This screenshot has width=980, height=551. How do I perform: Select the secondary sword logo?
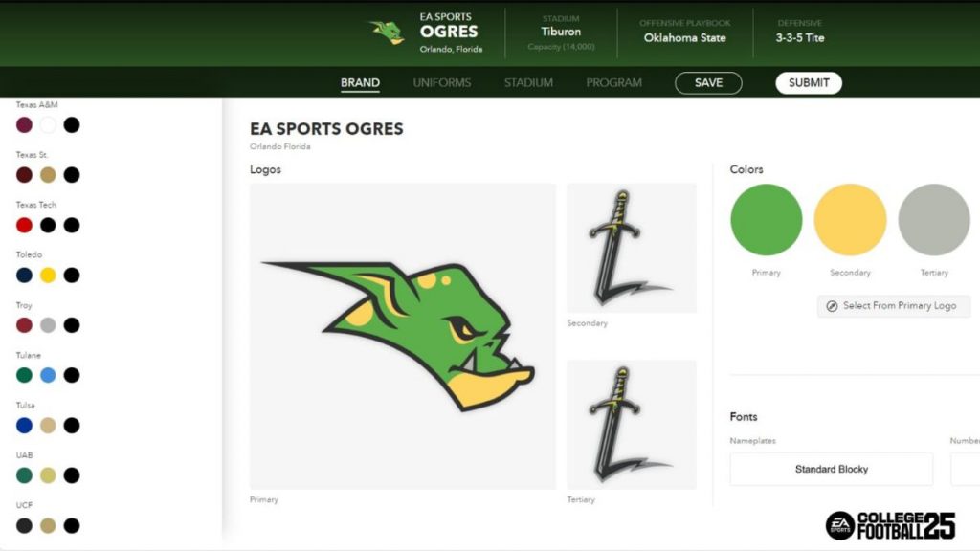632,248
